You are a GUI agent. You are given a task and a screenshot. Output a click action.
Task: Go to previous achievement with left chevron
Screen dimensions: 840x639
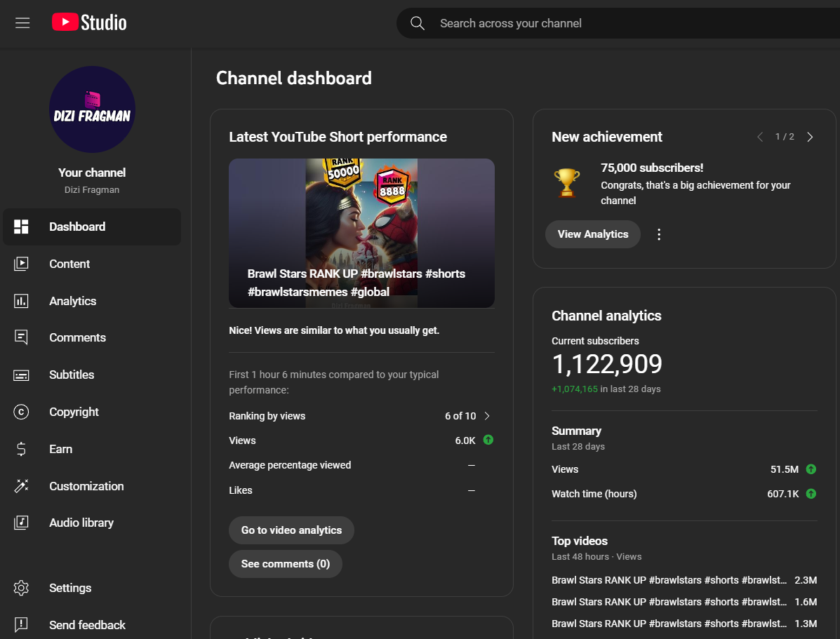[x=759, y=137]
